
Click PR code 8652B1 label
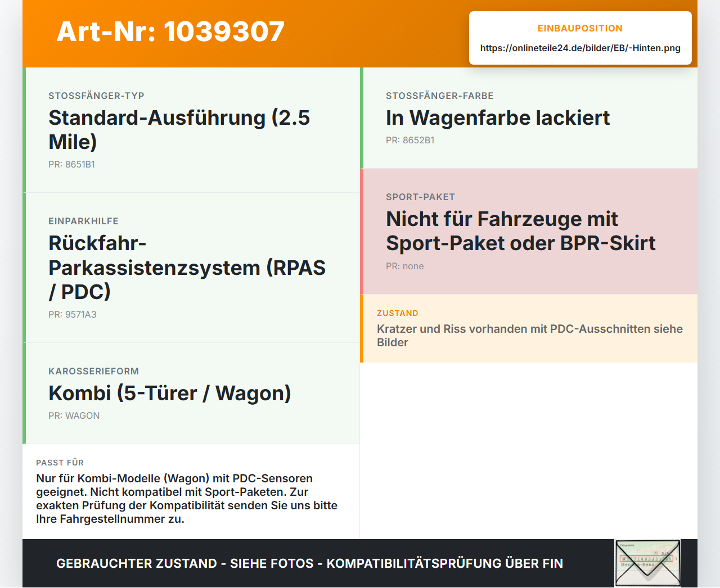(410, 140)
